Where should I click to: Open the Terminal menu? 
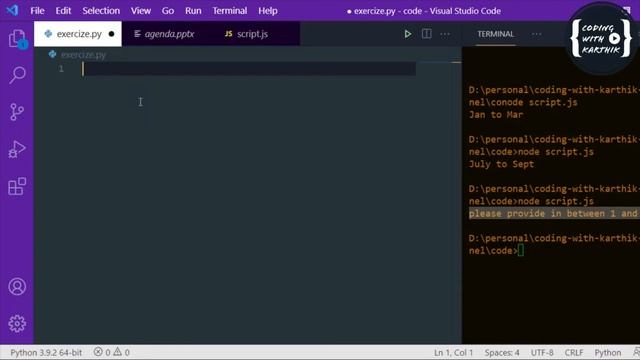229,11
